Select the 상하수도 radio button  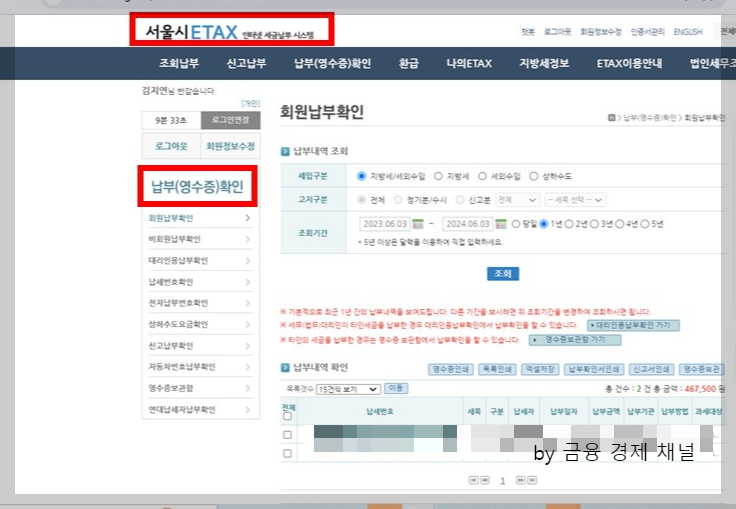click(x=533, y=176)
